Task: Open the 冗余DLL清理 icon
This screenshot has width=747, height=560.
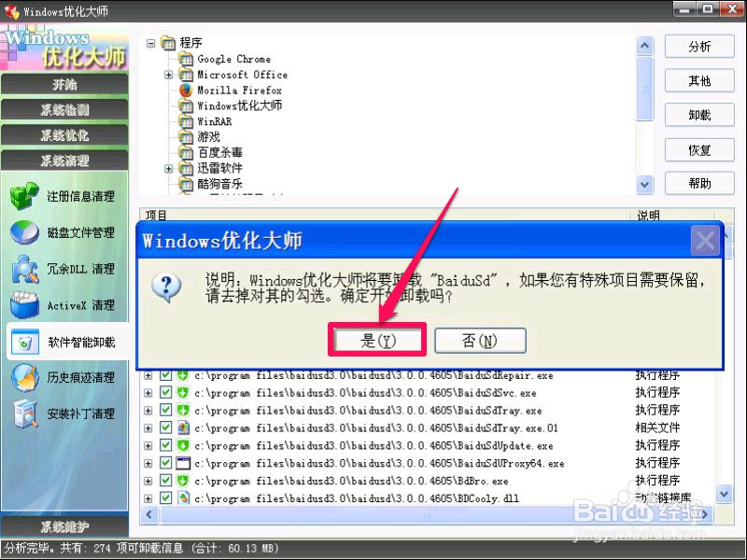Action: 25,269
